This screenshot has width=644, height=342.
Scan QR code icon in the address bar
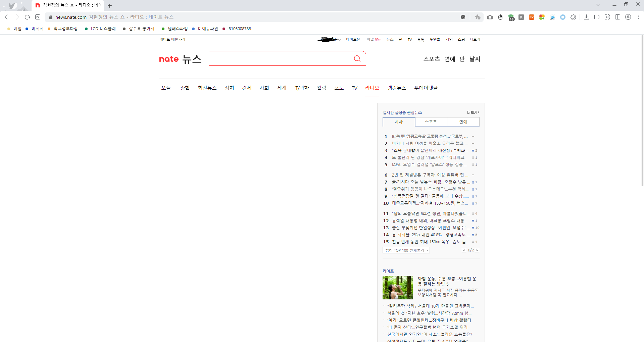point(463,17)
